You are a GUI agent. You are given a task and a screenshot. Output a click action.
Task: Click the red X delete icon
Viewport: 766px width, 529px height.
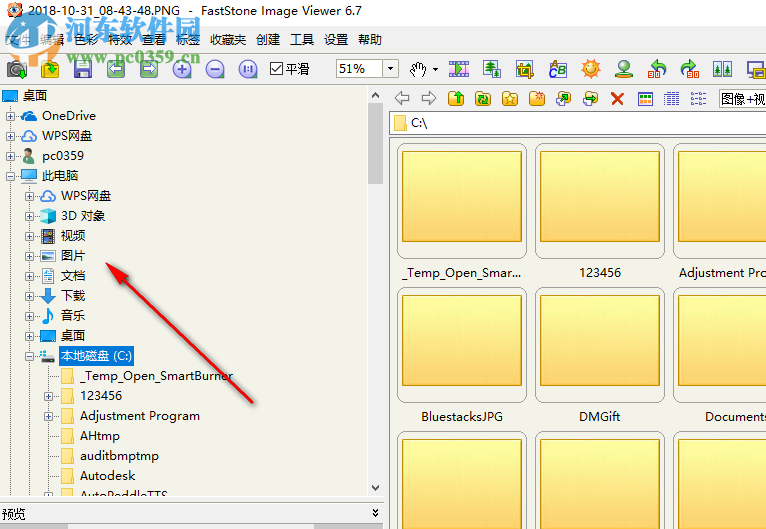click(x=617, y=99)
